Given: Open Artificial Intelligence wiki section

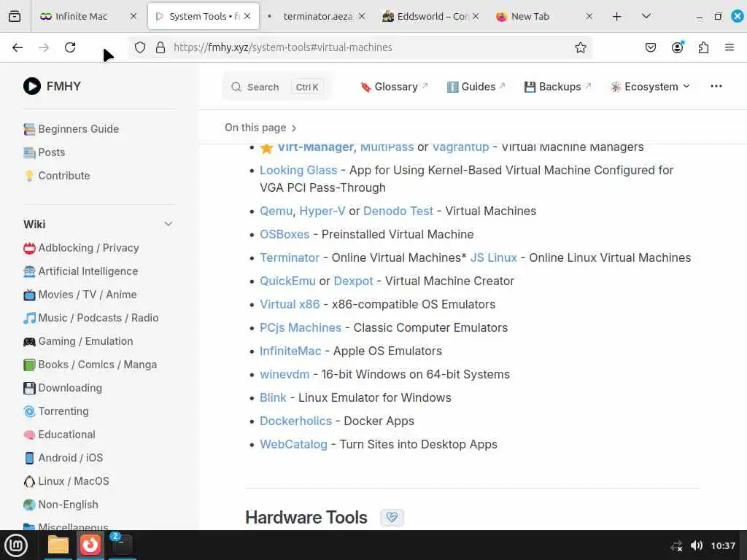Looking at the screenshot, I should click(x=80, y=271).
